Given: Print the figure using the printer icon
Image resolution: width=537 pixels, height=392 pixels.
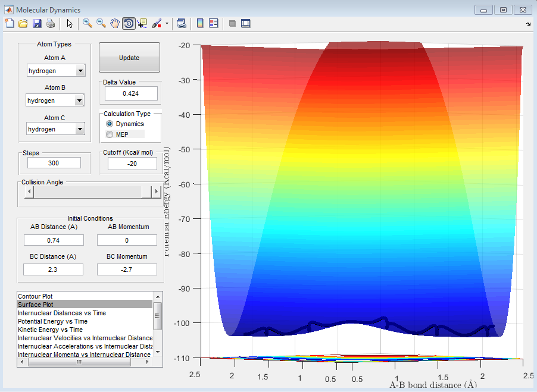Looking at the screenshot, I should 51,23.
